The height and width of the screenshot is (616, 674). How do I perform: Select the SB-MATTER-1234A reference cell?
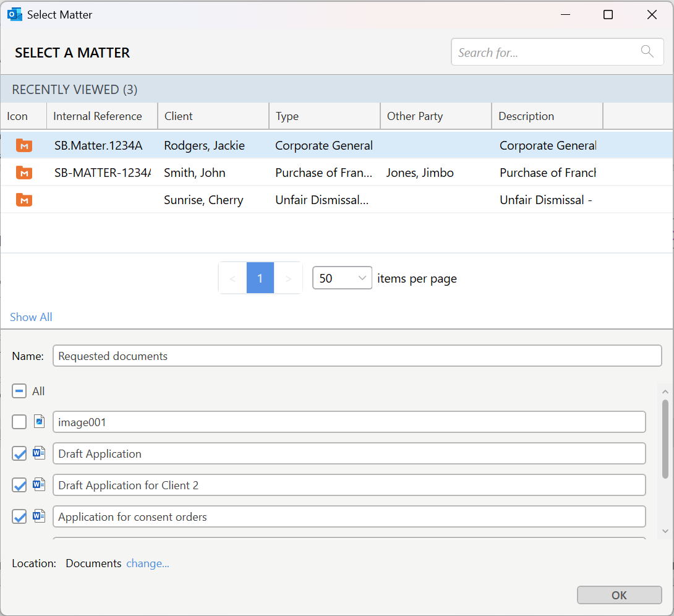[x=102, y=173]
